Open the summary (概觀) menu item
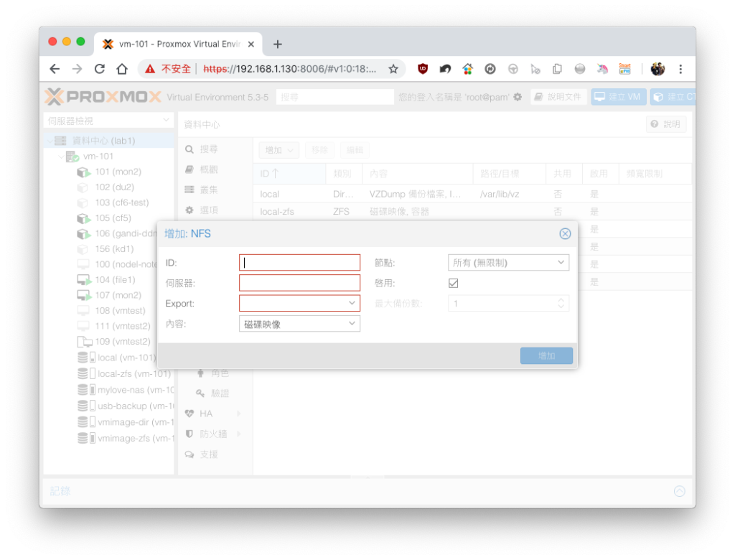This screenshot has width=735, height=560. click(208, 169)
